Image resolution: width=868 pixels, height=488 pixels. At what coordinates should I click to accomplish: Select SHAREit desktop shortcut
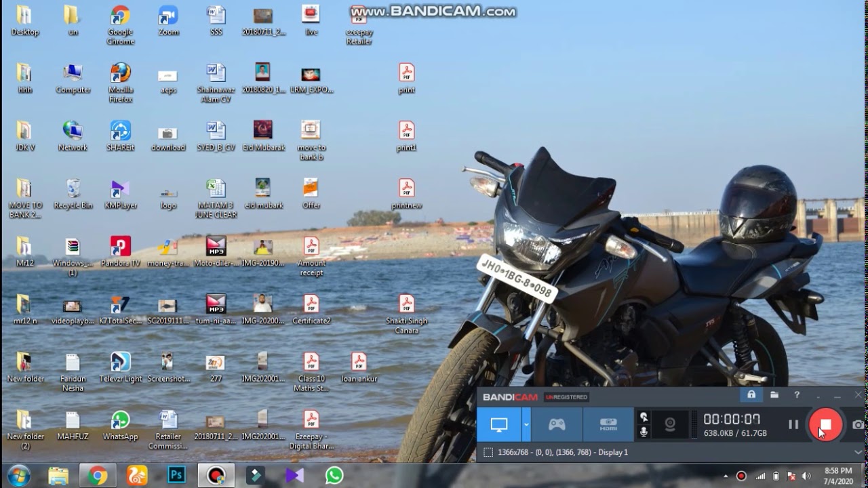click(120, 136)
